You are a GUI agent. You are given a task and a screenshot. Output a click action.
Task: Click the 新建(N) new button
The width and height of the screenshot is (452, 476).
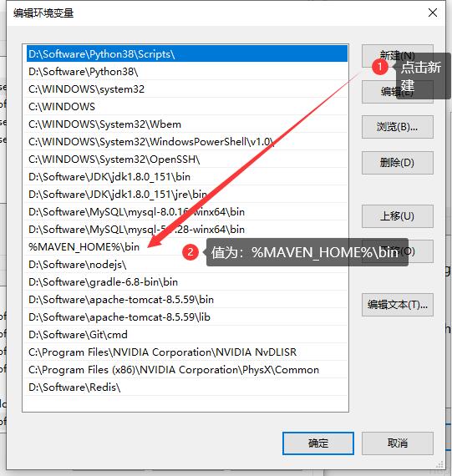[398, 56]
